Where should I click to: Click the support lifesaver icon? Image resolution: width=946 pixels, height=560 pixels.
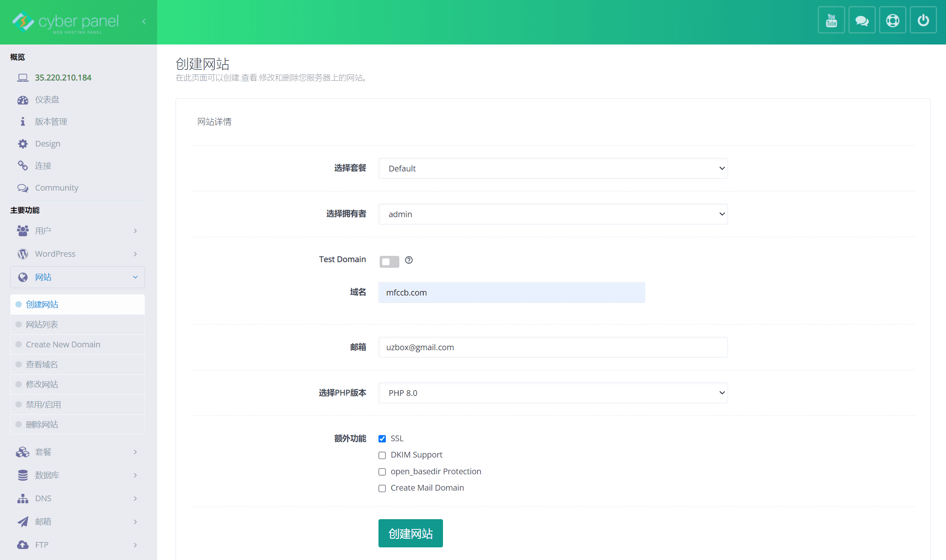[x=893, y=20]
